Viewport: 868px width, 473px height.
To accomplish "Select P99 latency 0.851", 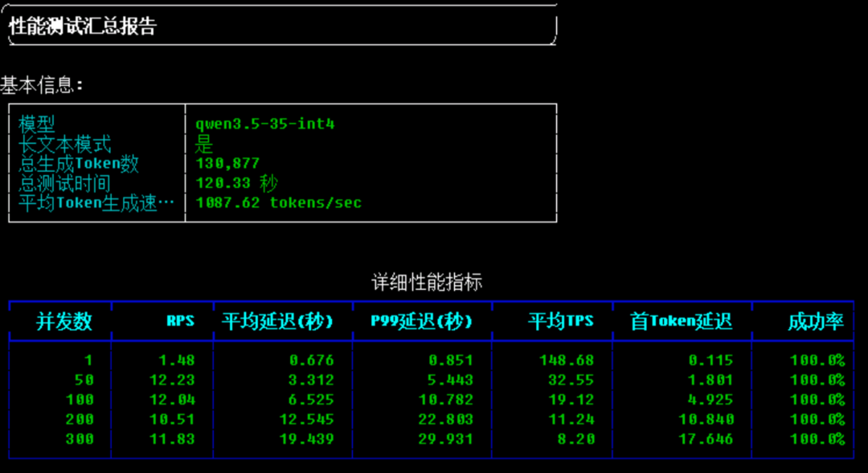I will 451,361.
